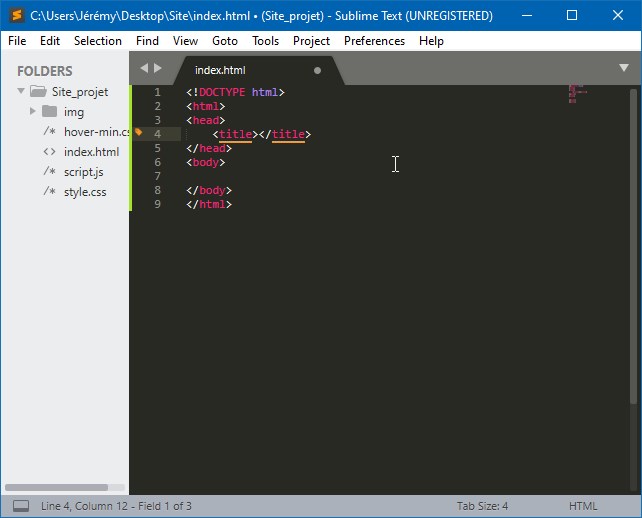Click the minimap code preview

click(578, 94)
